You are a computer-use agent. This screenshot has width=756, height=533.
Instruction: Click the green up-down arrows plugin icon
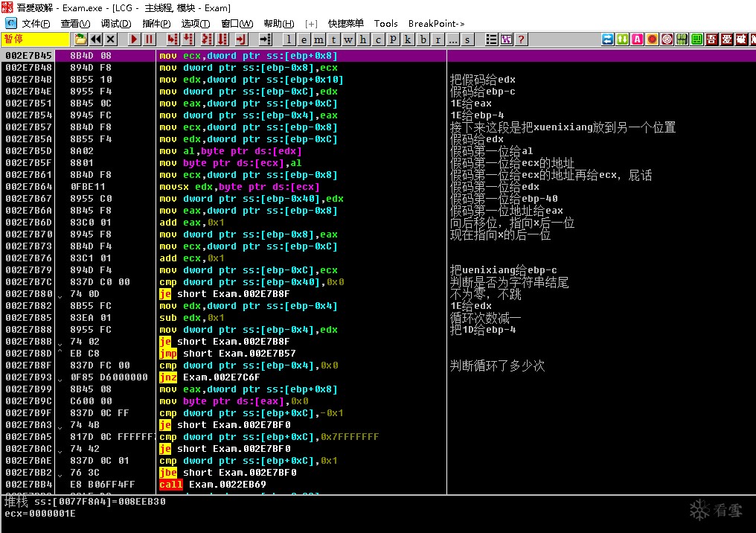[x=623, y=39]
